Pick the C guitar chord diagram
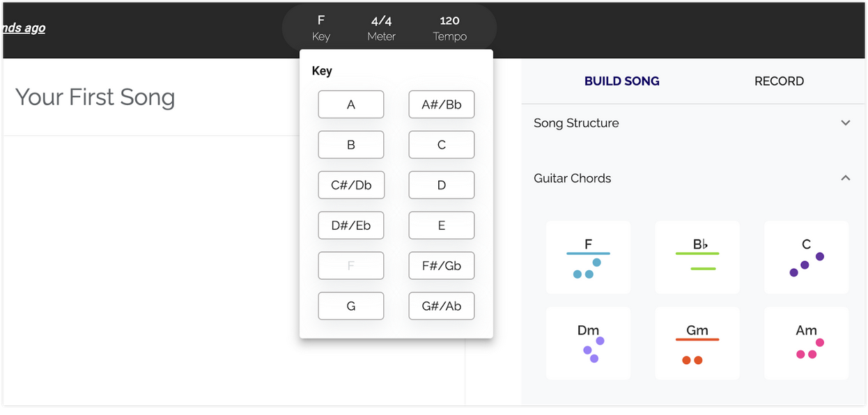The width and height of the screenshot is (868, 415). [806, 258]
